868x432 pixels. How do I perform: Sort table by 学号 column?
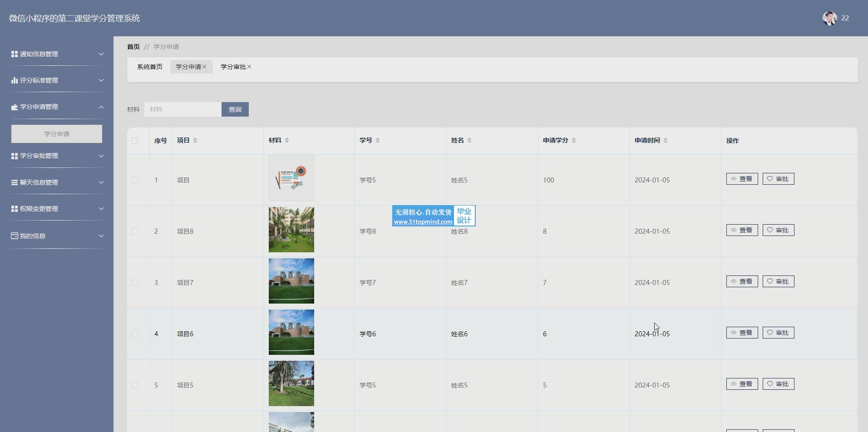tap(378, 141)
